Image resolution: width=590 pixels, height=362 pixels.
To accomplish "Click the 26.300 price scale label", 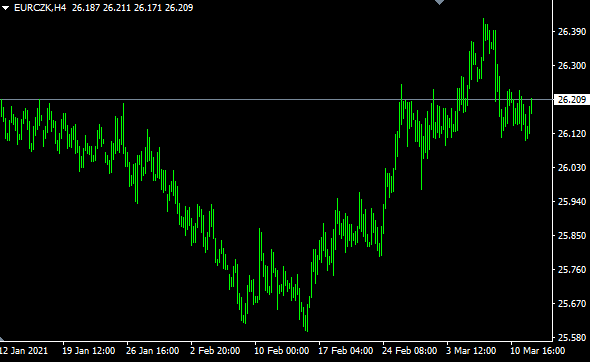I will [572, 66].
